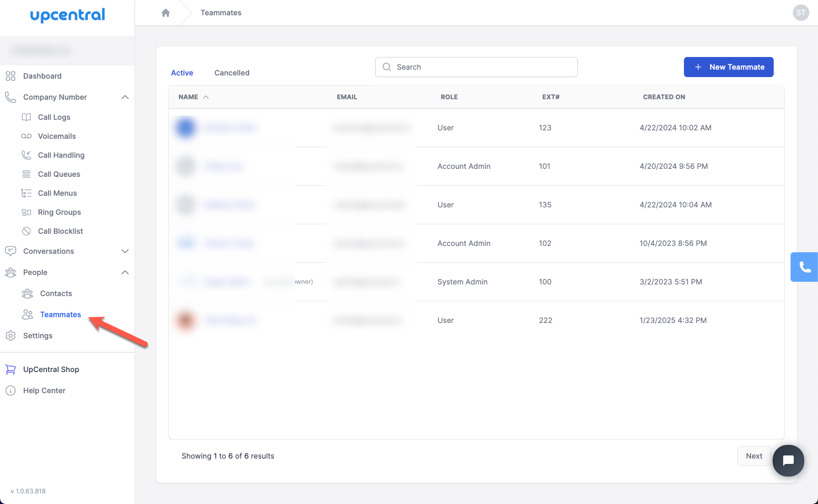Click the New Teammate button
This screenshot has height=504, width=818.
click(x=728, y=67)
